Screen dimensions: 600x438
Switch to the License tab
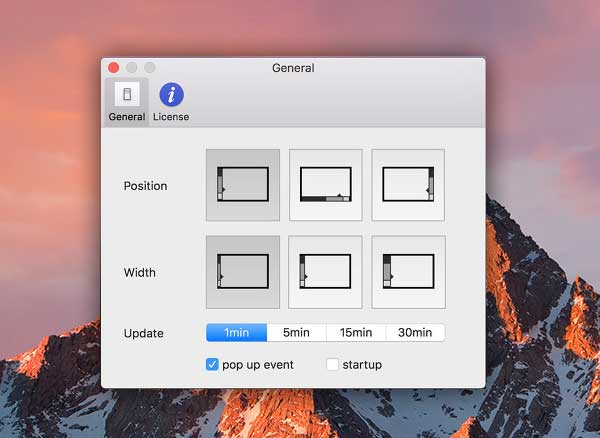click(171, 102)
